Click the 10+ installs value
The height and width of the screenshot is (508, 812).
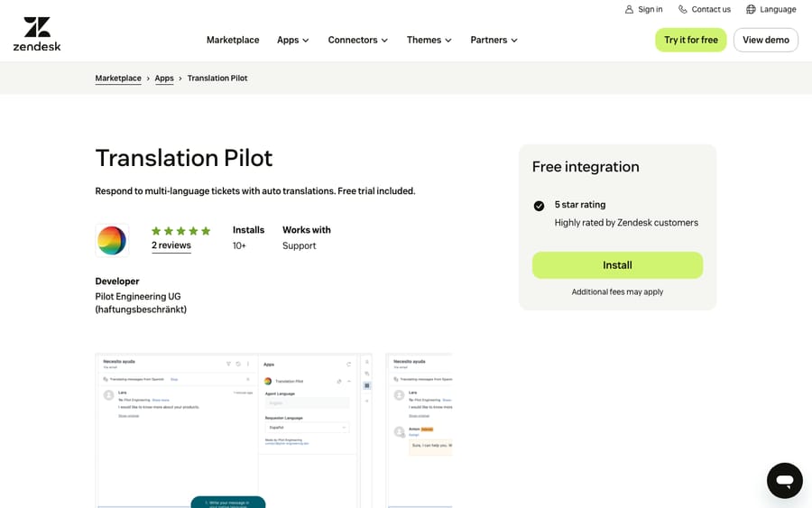pos(239,246)
